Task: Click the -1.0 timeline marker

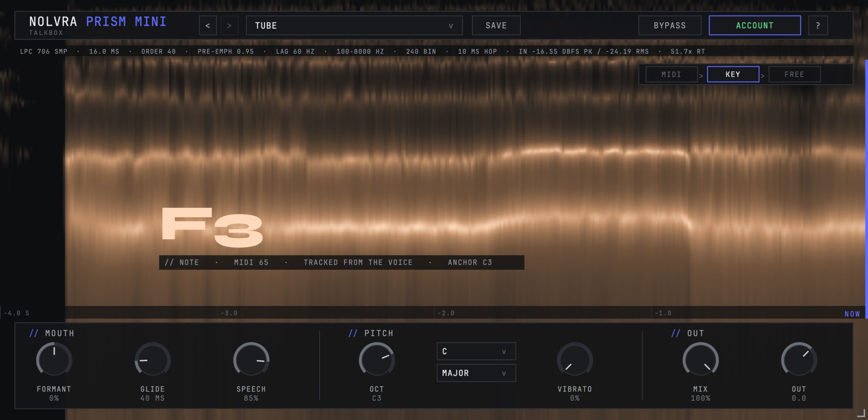Action: pos(663,313)
